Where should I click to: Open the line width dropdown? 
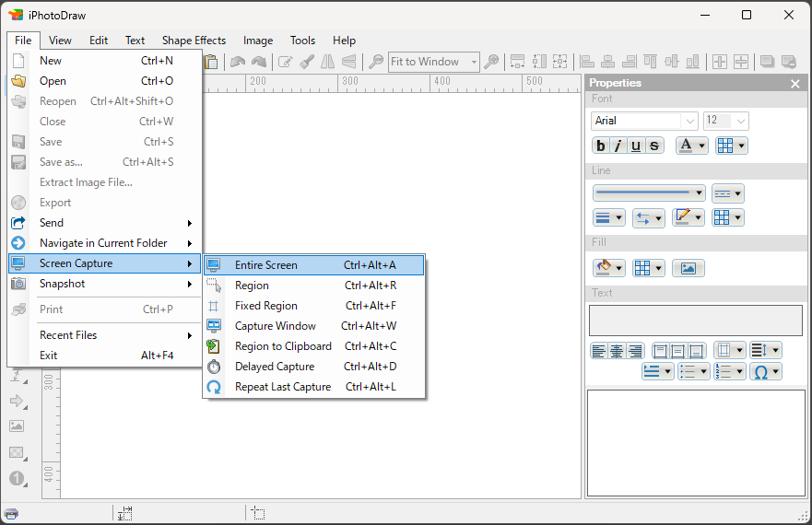[x=608, y=218]
